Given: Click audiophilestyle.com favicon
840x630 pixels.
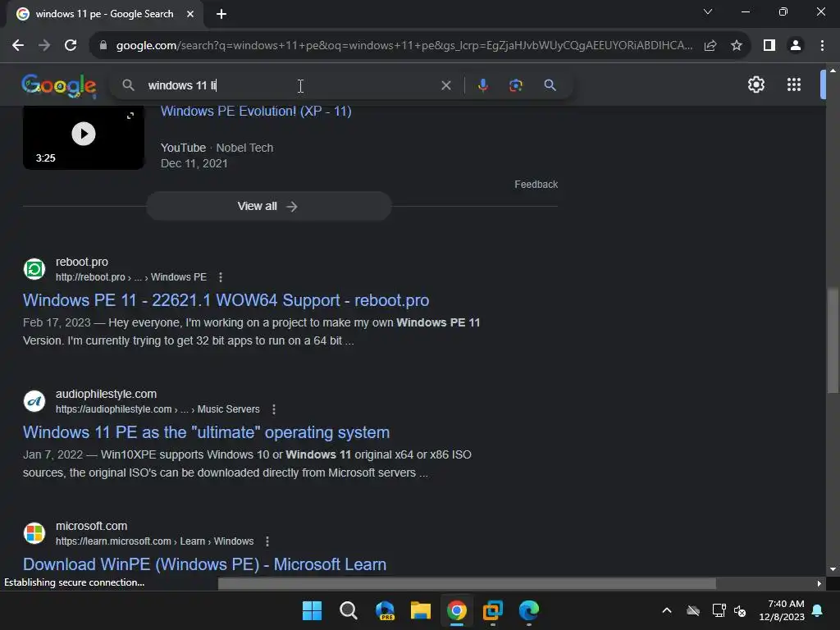Looking at the screenshot, I should [x=34, y=401].
